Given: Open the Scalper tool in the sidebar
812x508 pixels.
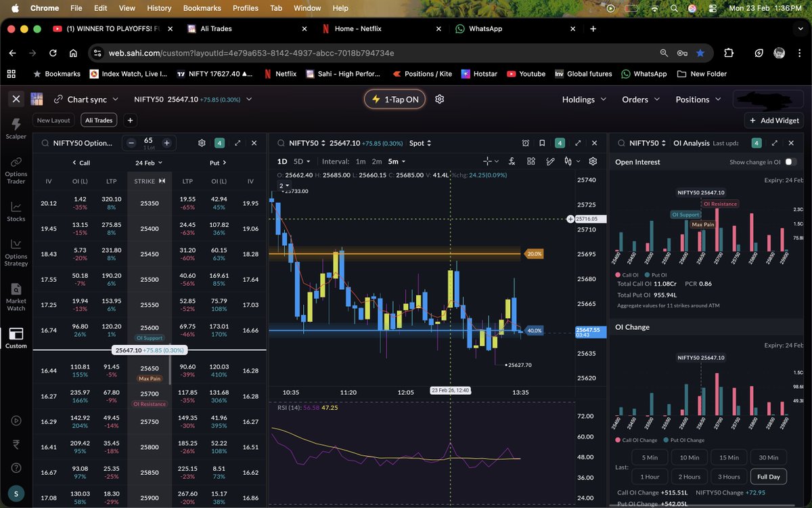Looking at the screenshot, I should (x=16, y=127).
